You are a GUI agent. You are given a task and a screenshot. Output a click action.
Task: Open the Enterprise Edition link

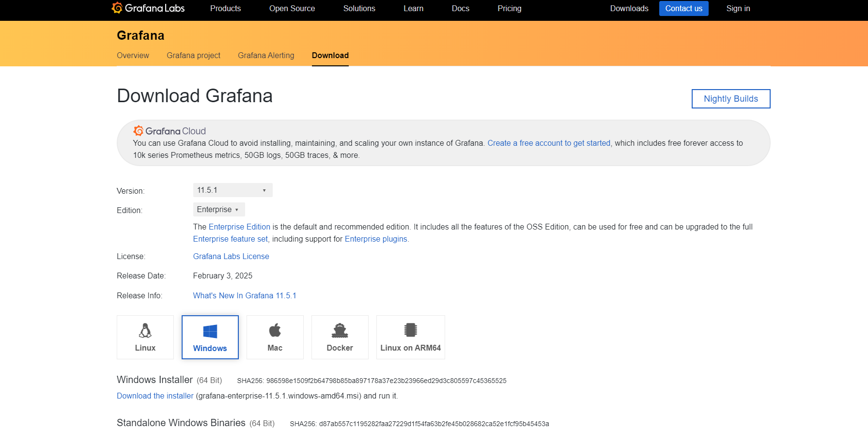coord(239,227)
